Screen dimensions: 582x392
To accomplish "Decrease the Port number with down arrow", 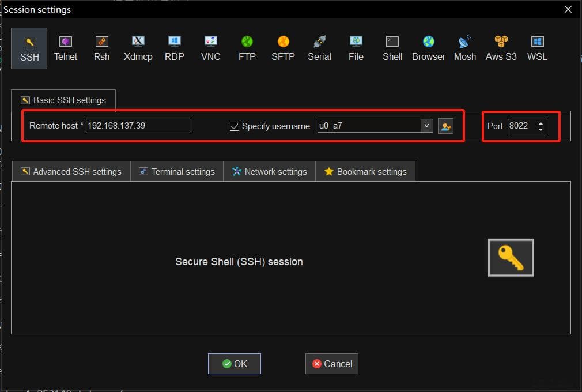I will (541, 130).
